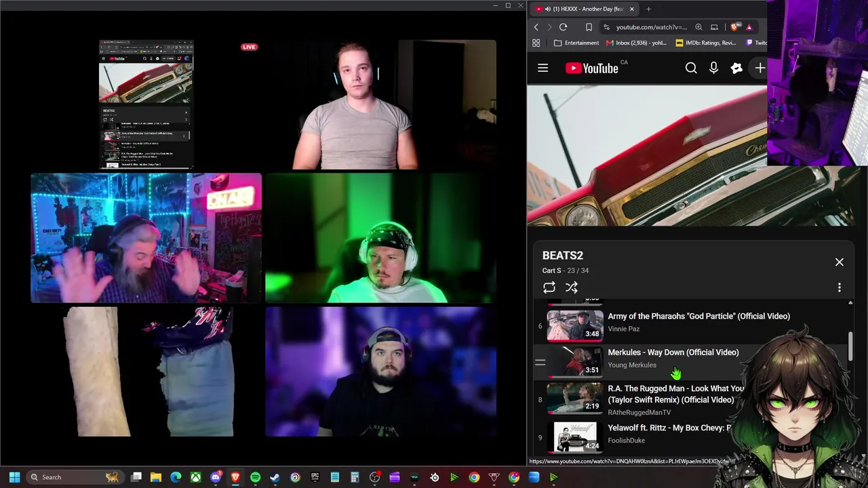Open the Windows Start menu
The height and width of the screenshot is (488, 868).
coord(14,477)
